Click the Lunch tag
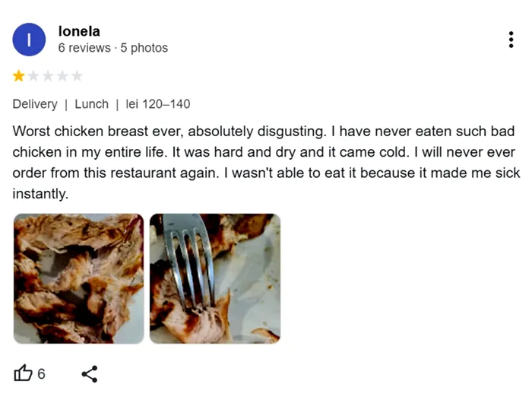The height and width of the screenshot is (397, 532). 91,104
